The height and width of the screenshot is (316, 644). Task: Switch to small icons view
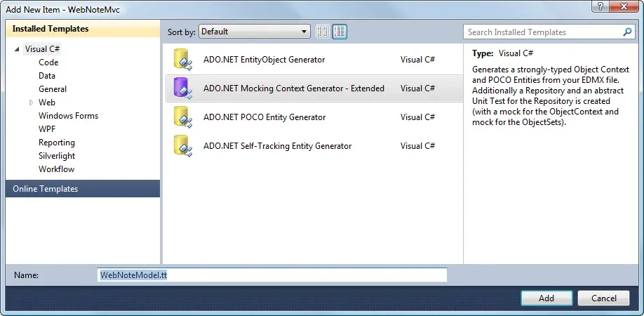tap(323, 32)
